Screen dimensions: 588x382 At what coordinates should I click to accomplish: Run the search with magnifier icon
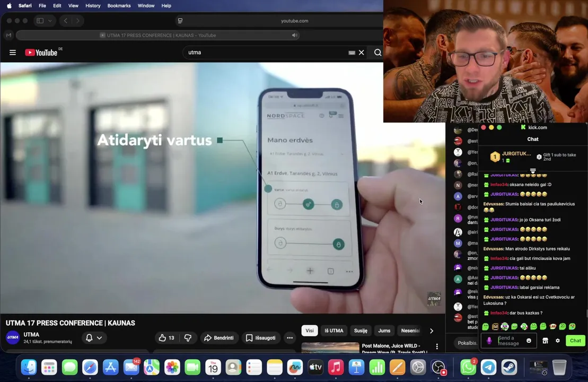pos(378,53)
